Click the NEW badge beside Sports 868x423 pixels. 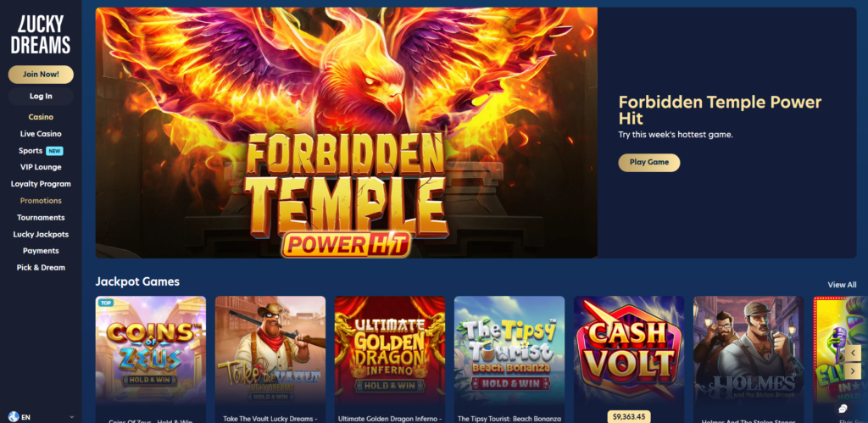pyautogui.click(x=54, y=151)
